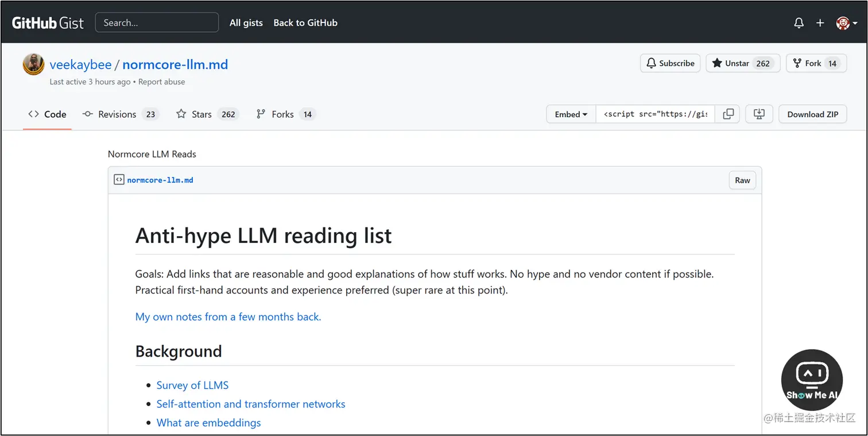
Task: Go Back to GitHub
Action: click(x=305, y=23)
